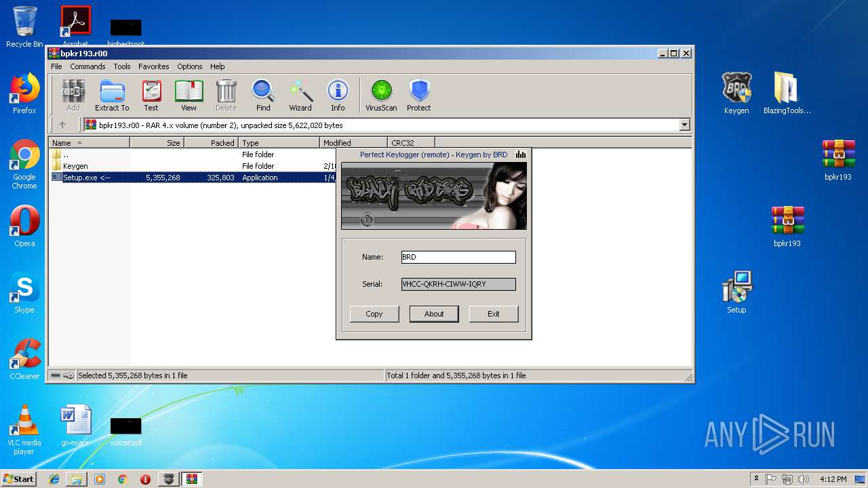Image resolution: width=868 pixels, height=488 pixels.
Task: Open BlazingTools folder on desktop
Action: point(787,94)
